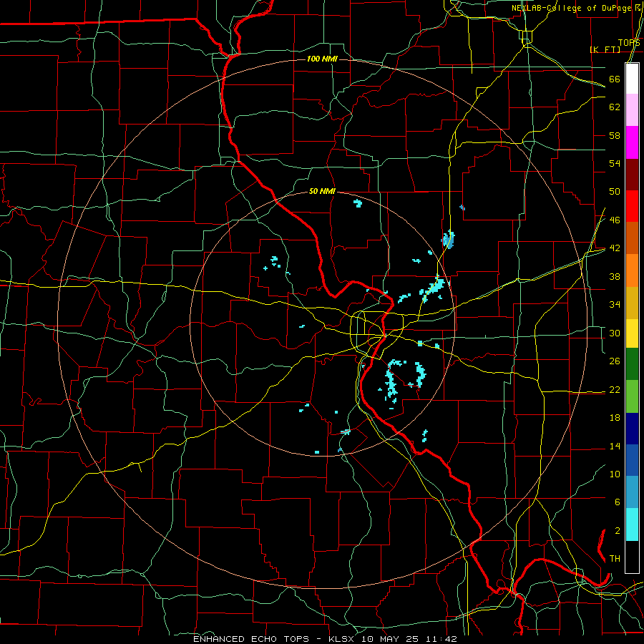
Task: Click the '54' legend value
Action: coord(615,163)
